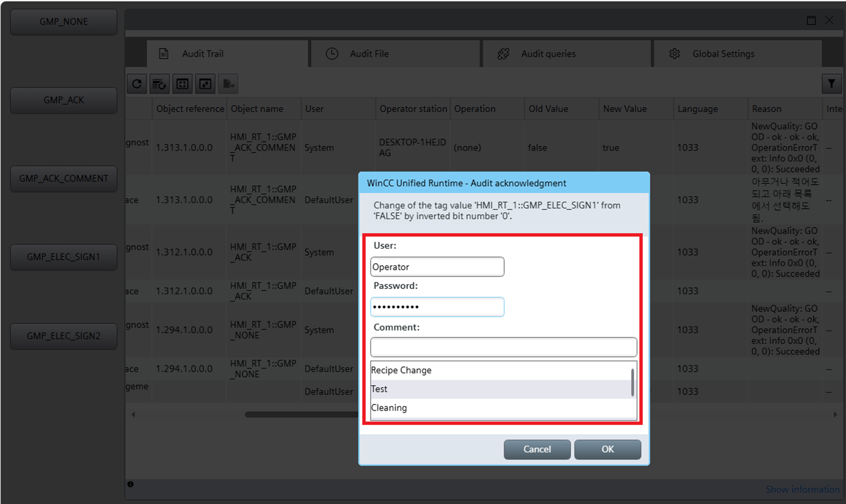Click the Language column header
The width and height of the screenshot is (846, 504).
point(710,109)
